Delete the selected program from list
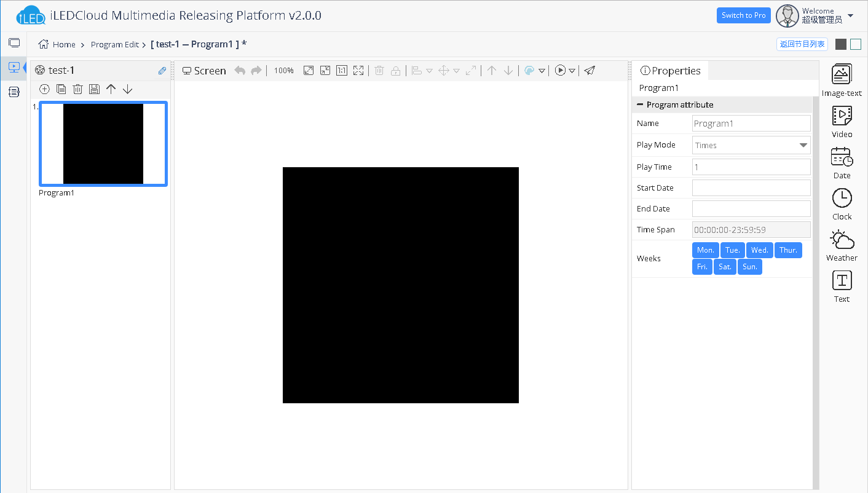This screenshot has width=868, height=493. (77, 89)
